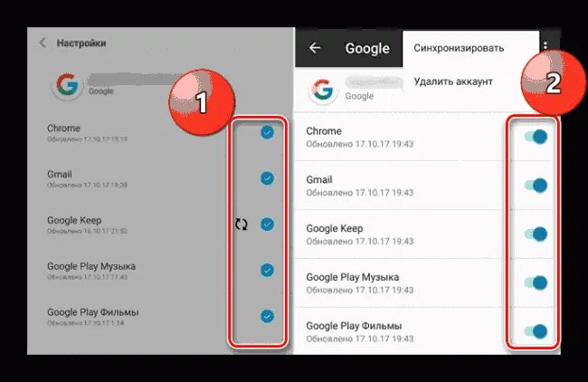Select Google Keep text in right panel
Viewport: 588px width, 382px height.
[335, 228]
